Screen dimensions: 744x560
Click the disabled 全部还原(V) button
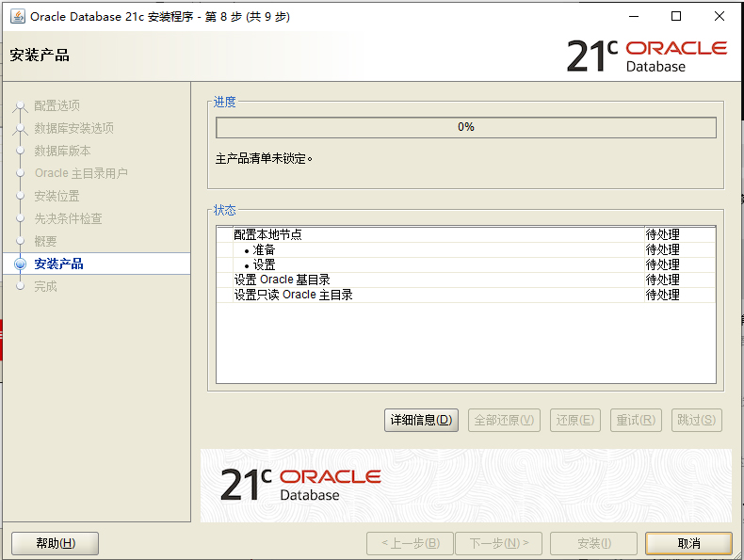point(504,420)
